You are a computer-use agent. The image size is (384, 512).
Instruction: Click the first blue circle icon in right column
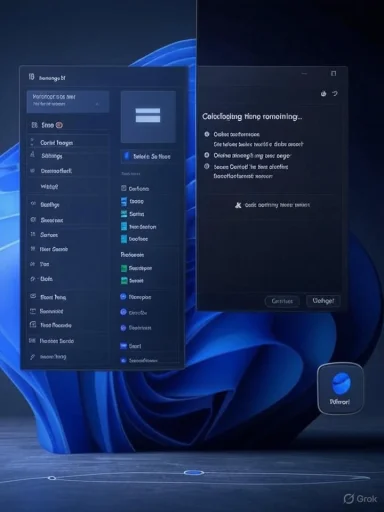click(123, 296)
